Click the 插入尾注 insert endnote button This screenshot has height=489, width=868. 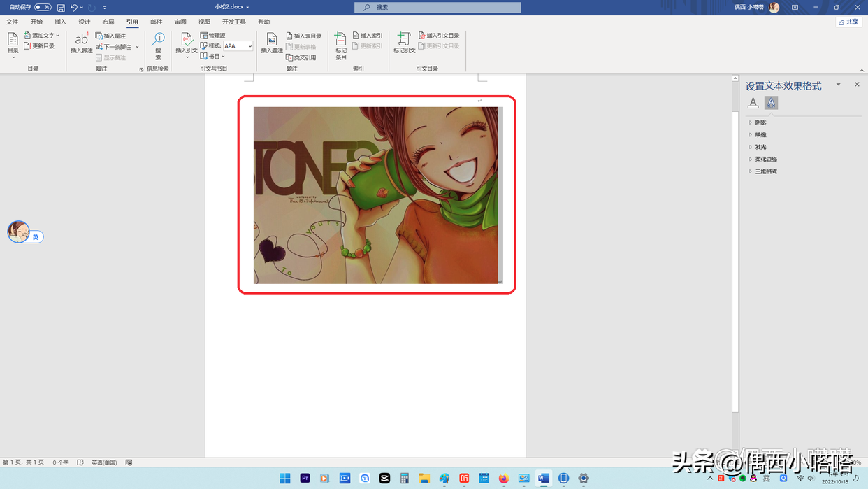click(x=111, y=36)
